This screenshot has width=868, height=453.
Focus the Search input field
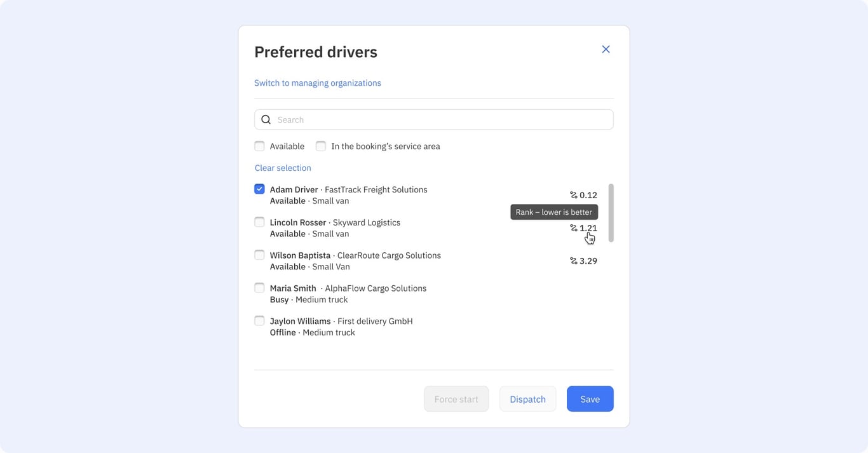(x=434, y=119)
